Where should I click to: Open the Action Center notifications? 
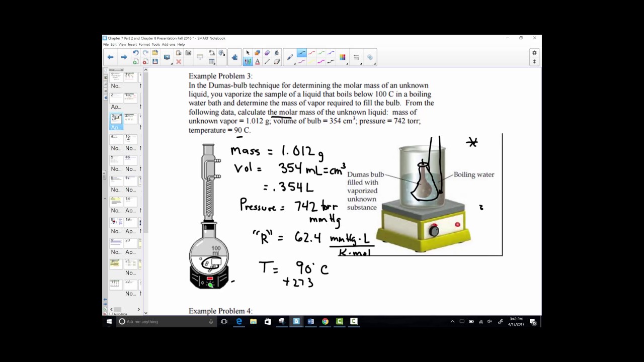(533, 322)
